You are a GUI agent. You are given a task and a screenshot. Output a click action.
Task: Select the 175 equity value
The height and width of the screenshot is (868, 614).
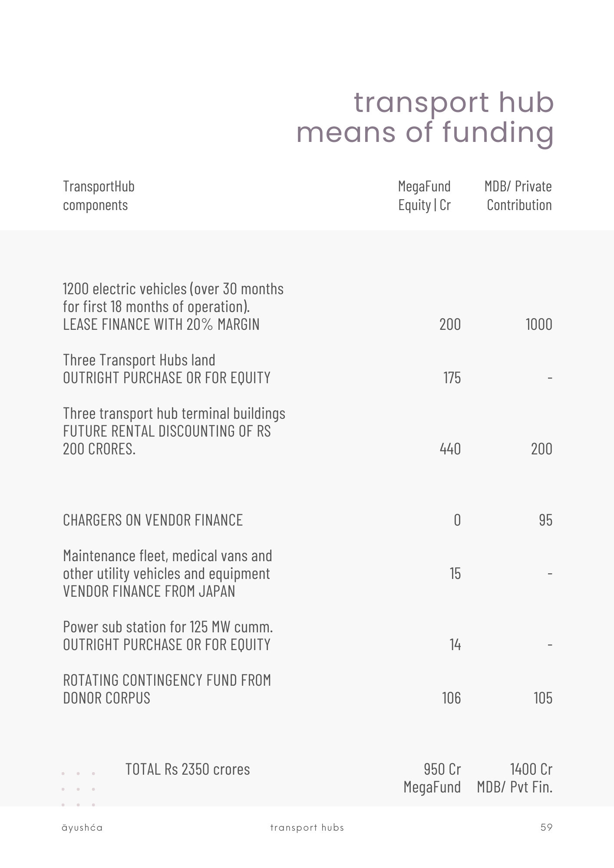[452, 378]
